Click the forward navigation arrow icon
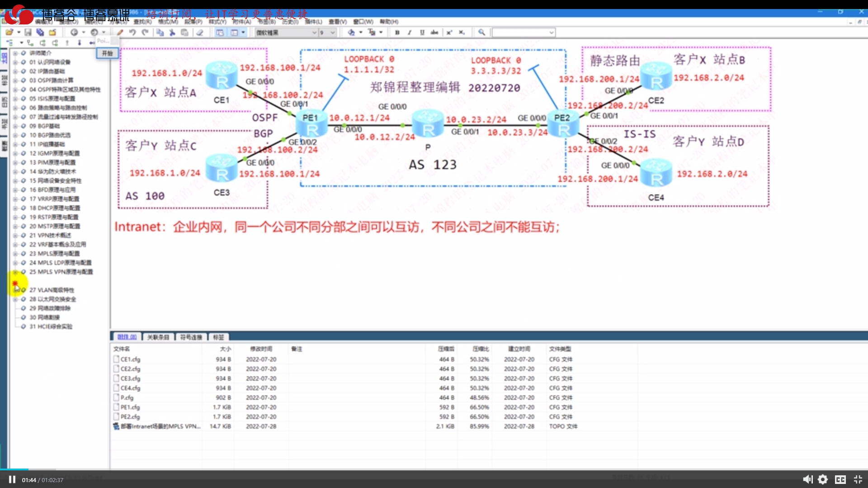 pos(94,32)
